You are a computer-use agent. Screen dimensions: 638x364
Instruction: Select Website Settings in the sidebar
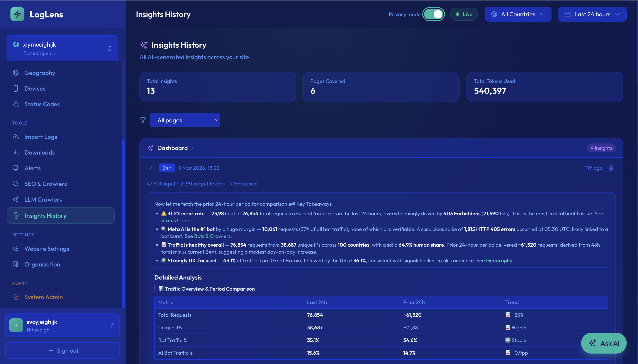pos(47,248)
